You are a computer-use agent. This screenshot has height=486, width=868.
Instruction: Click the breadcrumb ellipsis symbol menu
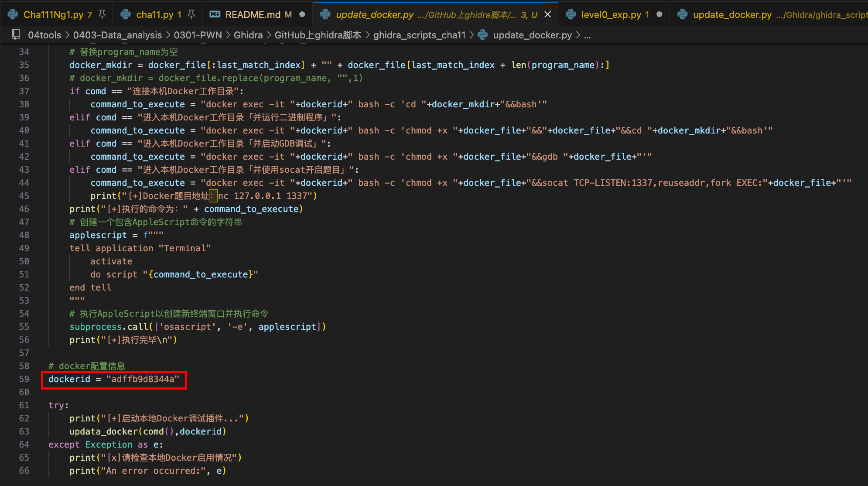coord(588,35)
